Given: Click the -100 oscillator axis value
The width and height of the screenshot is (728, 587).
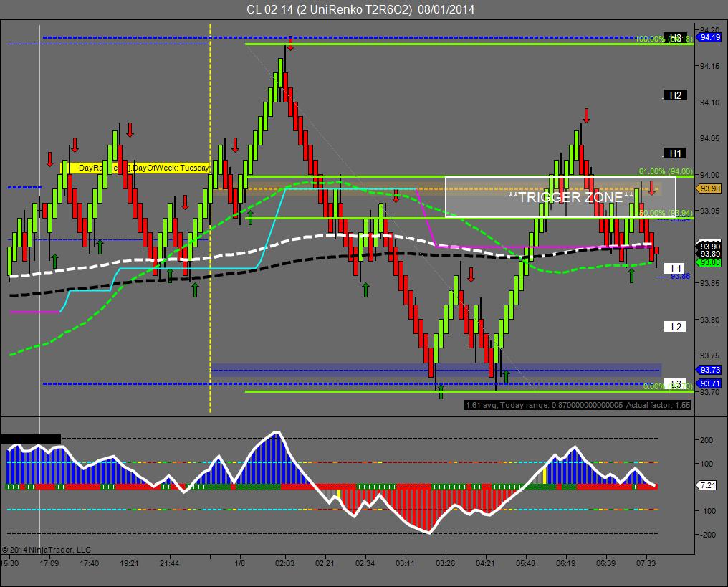Looking at the screenshot, I should 707,511.
